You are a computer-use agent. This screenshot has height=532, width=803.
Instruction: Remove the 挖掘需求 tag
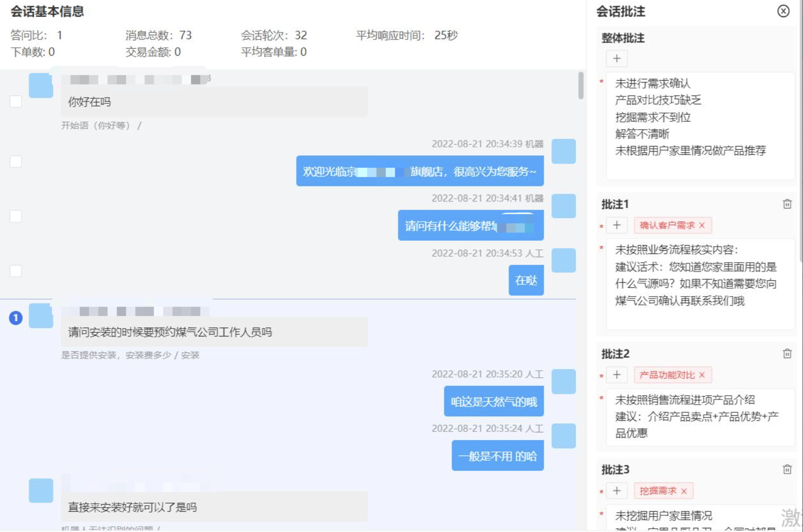coord(684,491)
